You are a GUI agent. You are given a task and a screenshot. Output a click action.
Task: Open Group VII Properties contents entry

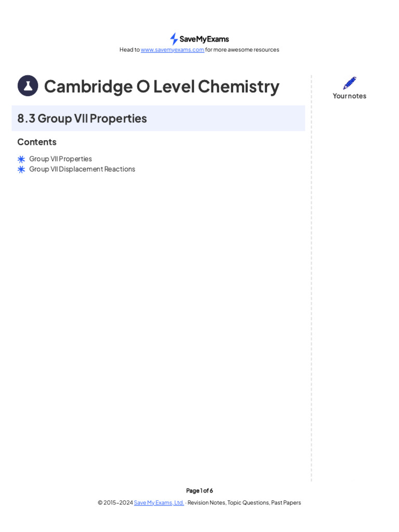[60, 159]
